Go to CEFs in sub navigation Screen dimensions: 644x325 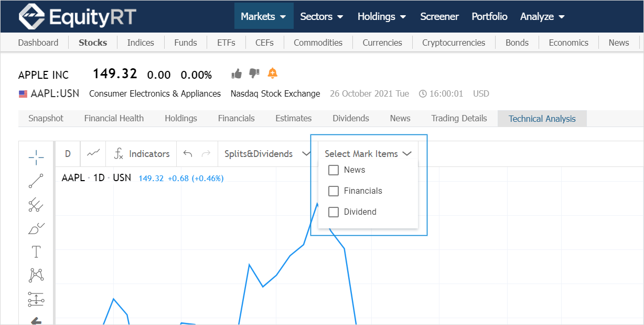(264, 43)
